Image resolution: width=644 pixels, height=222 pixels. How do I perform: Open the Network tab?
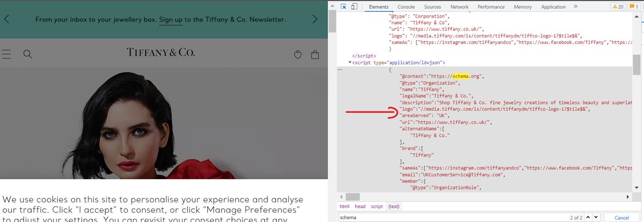point(459,6)
